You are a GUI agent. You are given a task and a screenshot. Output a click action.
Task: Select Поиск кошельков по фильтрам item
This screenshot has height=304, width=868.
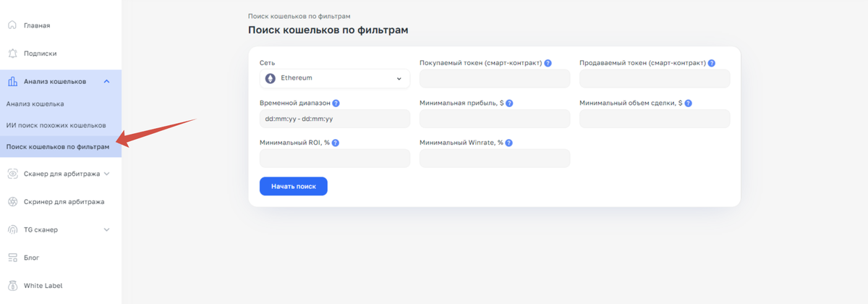pos(61,147)
